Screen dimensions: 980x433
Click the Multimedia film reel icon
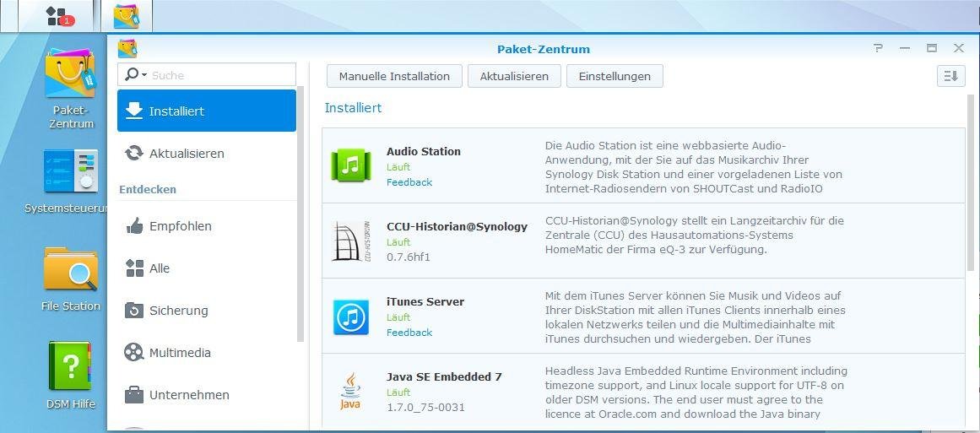(133, 353)
